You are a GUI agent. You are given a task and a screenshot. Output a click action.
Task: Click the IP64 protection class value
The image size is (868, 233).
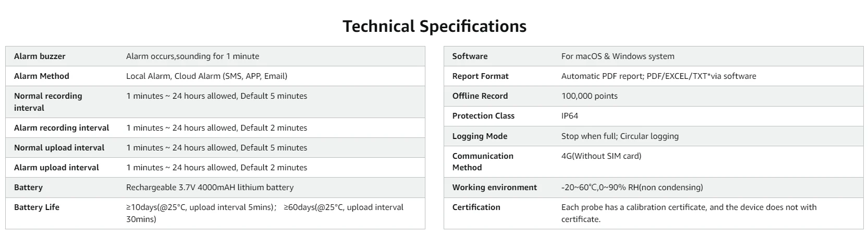pos(569,116)
